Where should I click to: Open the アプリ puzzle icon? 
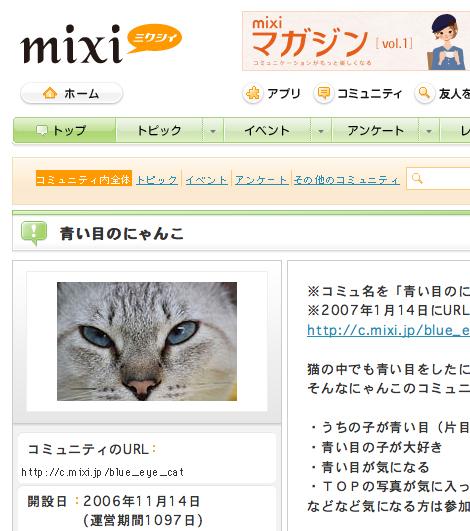click(253, 93)
